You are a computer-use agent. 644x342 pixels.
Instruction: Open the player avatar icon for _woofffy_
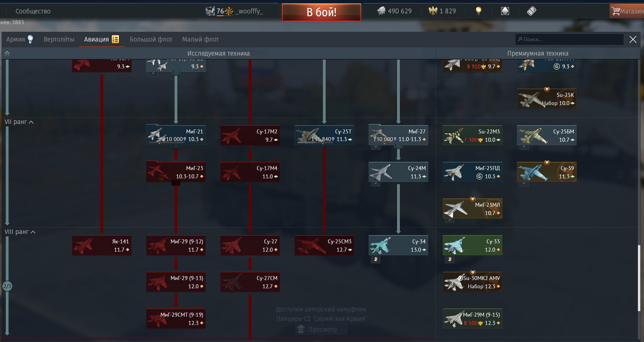click(x=210, y=11)
